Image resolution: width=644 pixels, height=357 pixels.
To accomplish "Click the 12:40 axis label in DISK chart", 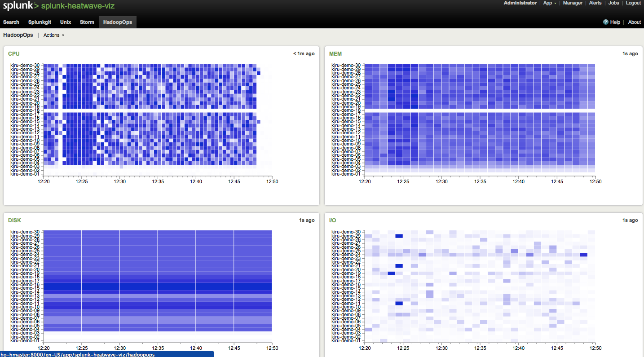I will coord(196,348).
